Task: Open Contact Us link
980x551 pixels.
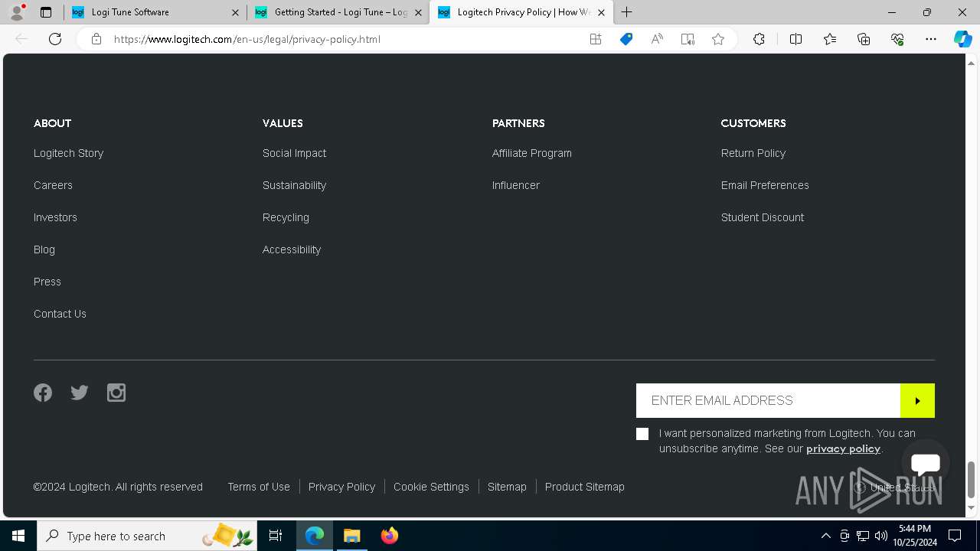Action: click(x=60, y=314)
